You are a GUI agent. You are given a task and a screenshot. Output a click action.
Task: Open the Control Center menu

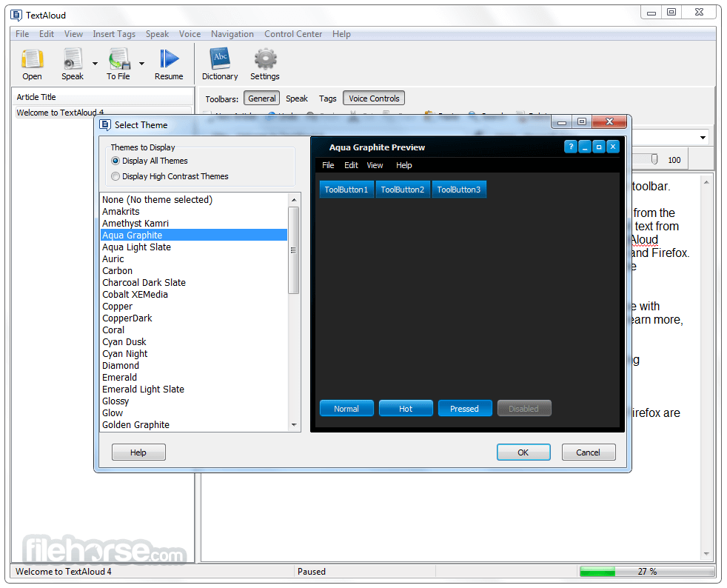click(x=293, y=34)
